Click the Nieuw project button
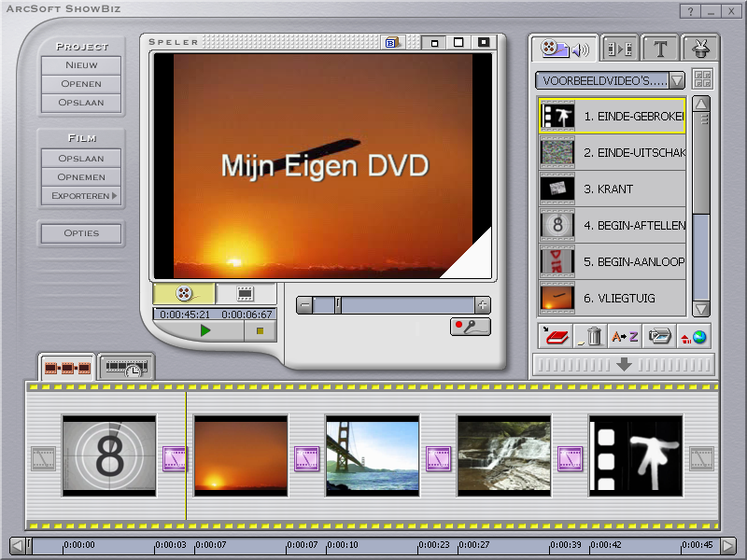Image resolution: width=747 pixels, height=560 pixels. [x=81, y=65]
